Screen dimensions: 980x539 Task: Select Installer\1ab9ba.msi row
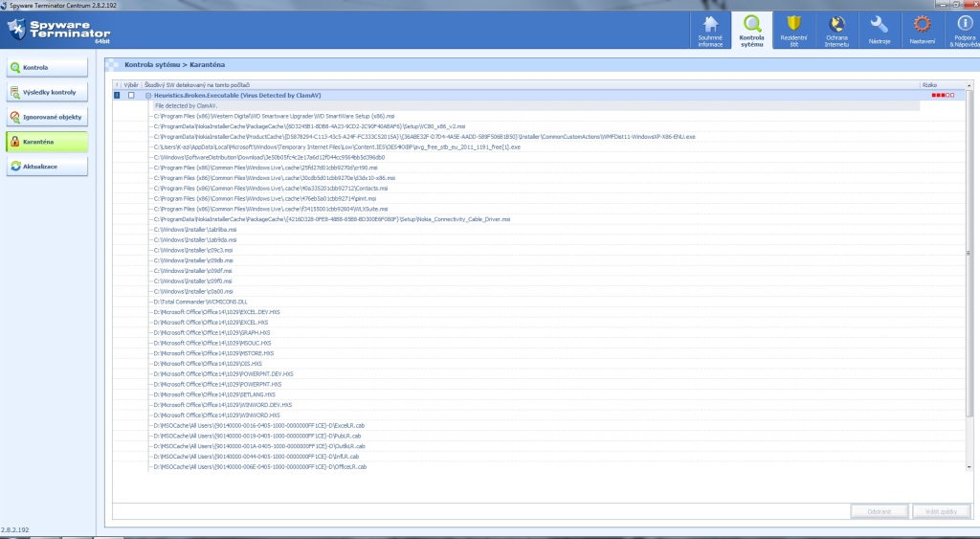click(x=195, y=230)
